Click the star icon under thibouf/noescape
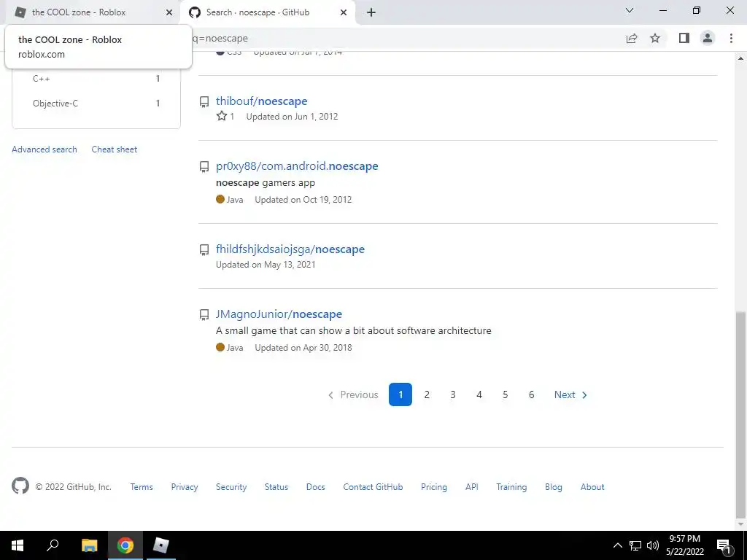Viewport: 747px width, 560px height. tap(222, 116)
